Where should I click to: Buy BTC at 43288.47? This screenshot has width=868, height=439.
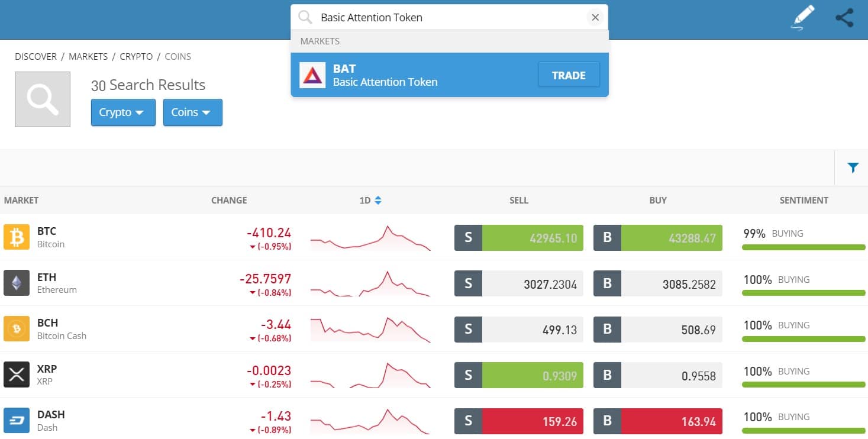[672, 238]
